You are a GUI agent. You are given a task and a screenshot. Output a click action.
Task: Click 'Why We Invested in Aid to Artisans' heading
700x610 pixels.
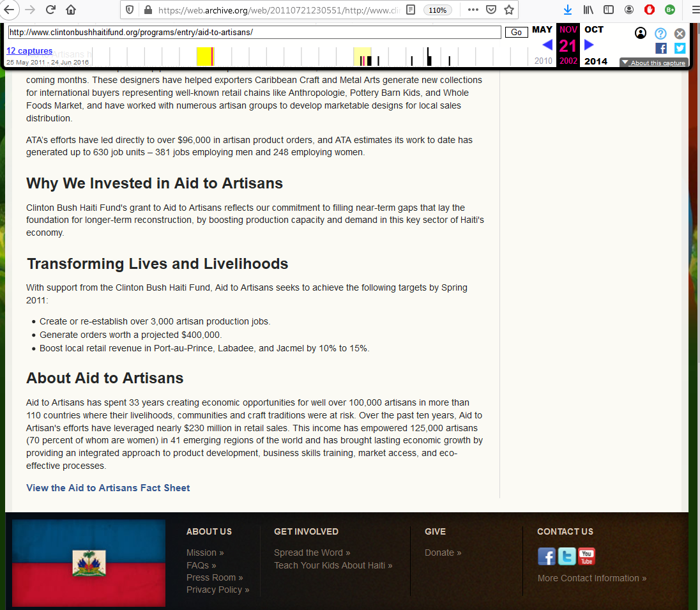click(x=155, y=183)
